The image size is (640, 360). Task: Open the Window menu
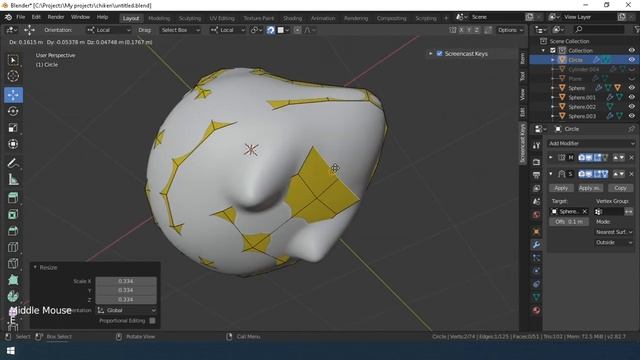(x=80, y=17)
